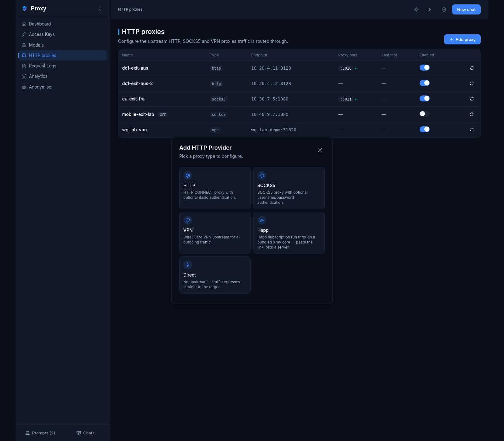This screenshot has width=504, height=441.
Task: Choose the Direct lightning icon card
Action: click(x=188, y=265)
